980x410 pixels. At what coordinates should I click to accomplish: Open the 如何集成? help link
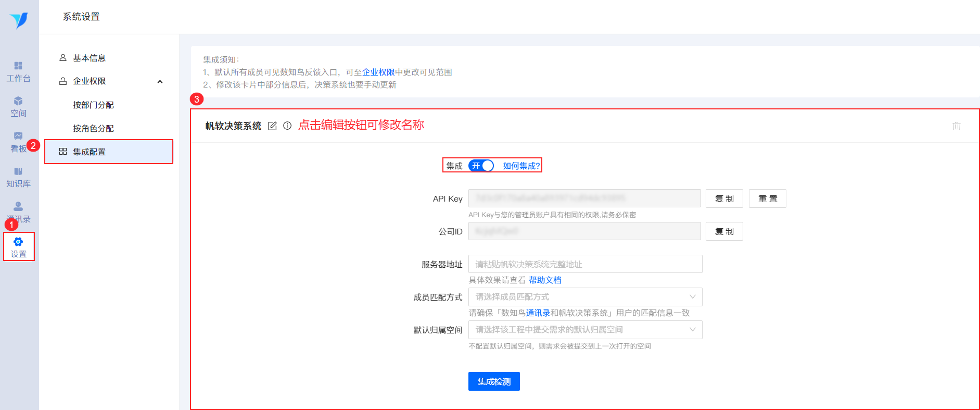click(521, 166)
